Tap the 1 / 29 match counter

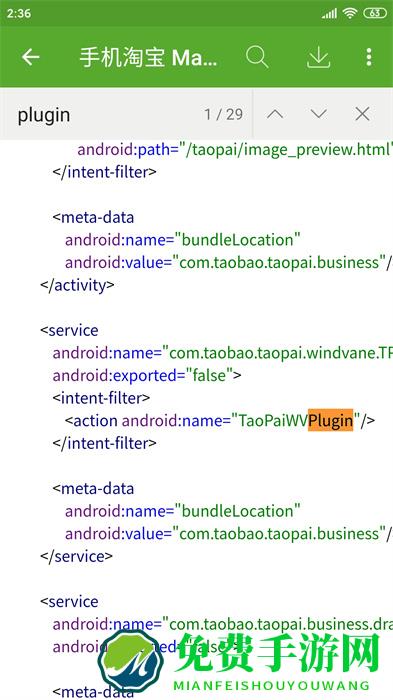click(224, 115)
